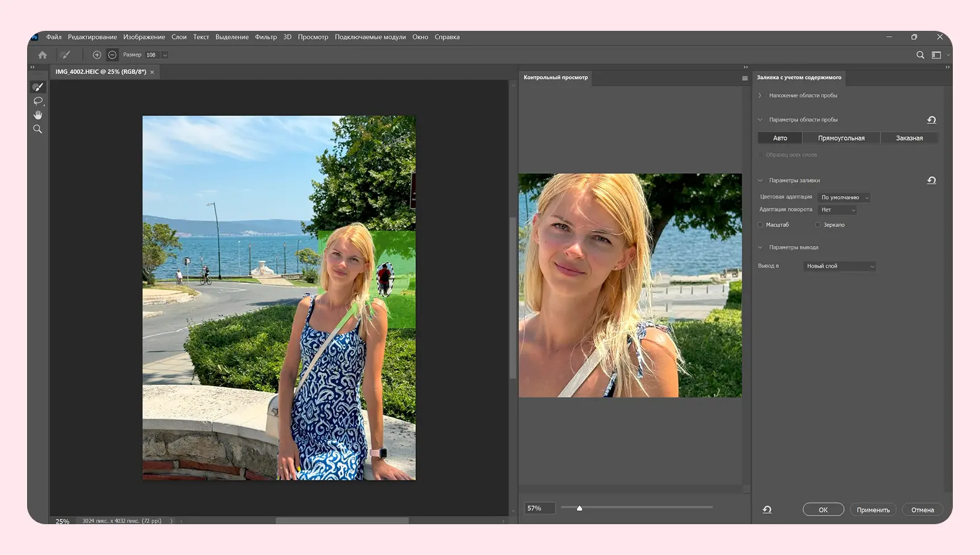Collapse Параметры заливки section

point(760,181)
